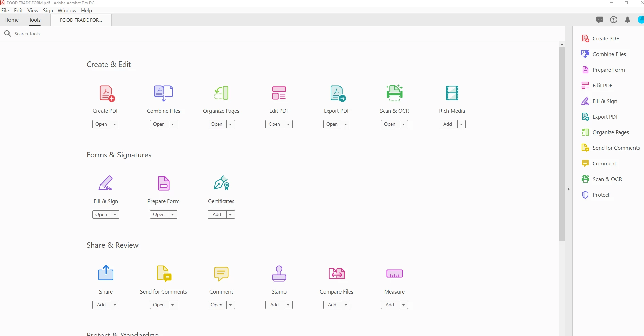Open the chat messages icon in header
This screenshot has width=644, height=336.
point(600,20)
